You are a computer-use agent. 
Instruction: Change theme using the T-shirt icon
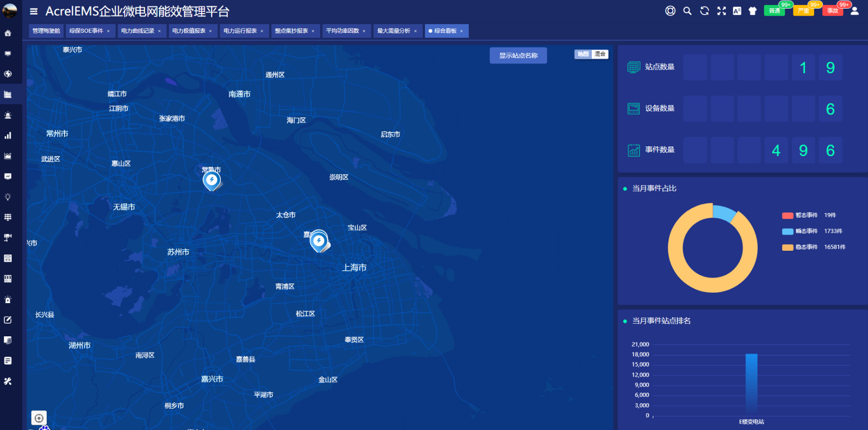pyautogui.click(x=753, y=11)
